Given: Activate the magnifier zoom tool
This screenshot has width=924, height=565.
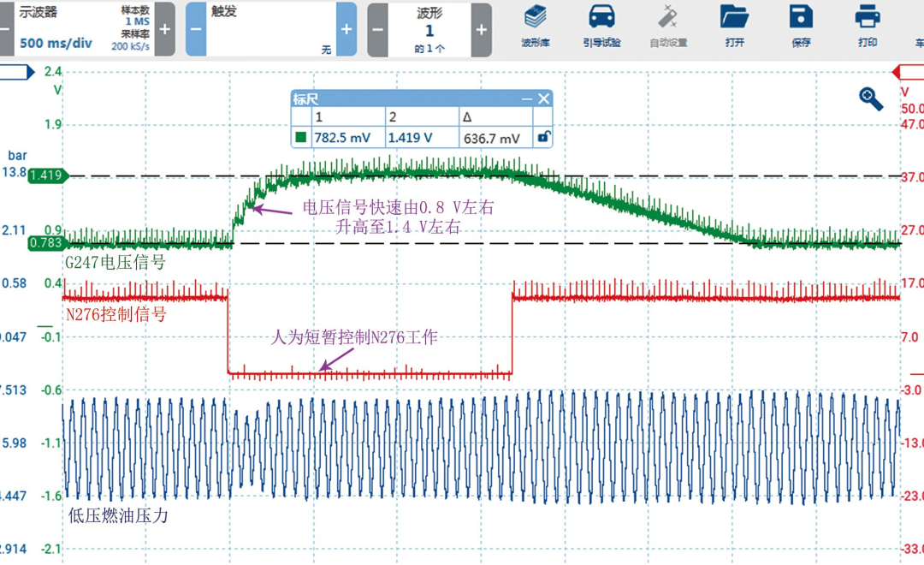Looking at the screenshot, I should click(870, 98).
